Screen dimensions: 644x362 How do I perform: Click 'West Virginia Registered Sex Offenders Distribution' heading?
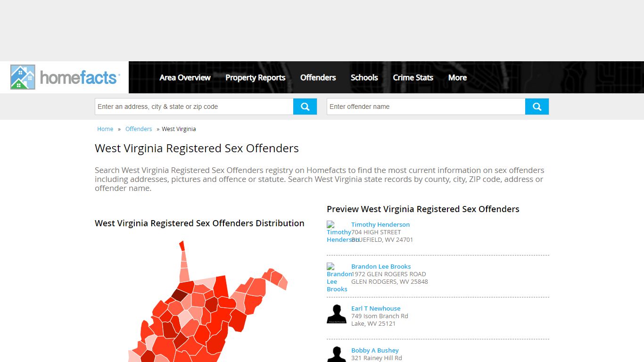click(199, 223)
